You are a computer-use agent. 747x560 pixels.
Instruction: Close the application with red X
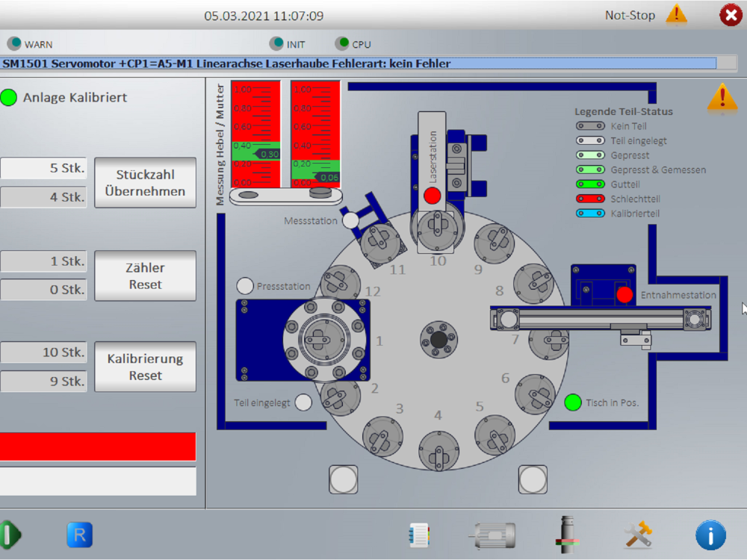pyautogui.click(x=731, y=15)
